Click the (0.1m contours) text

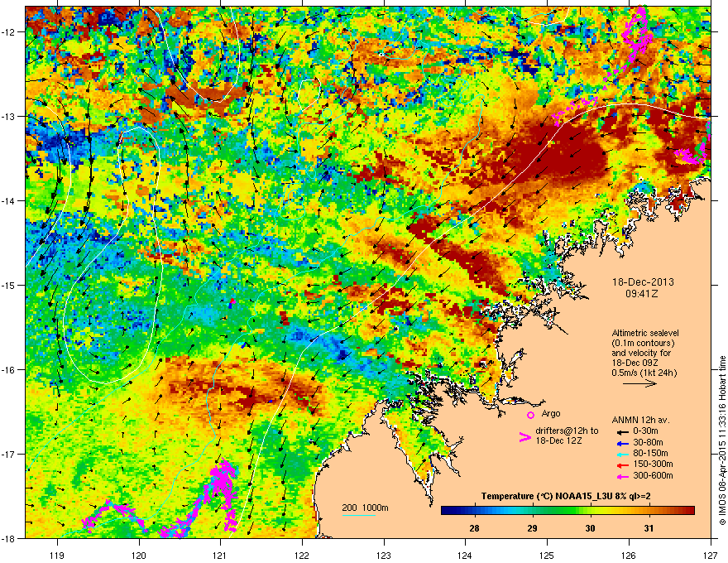(x=643, y=343)
